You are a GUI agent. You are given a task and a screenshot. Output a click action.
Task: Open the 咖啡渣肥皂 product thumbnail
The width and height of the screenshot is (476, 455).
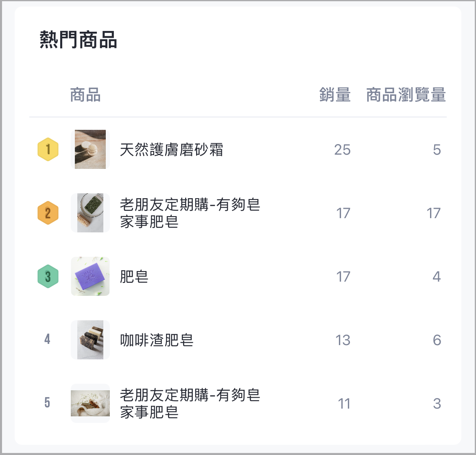pos(90,340)
